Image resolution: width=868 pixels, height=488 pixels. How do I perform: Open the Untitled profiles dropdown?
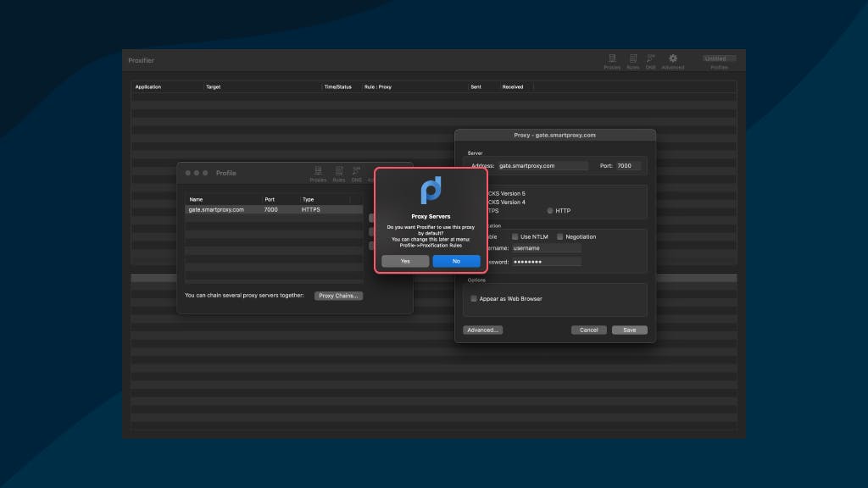(719, 58)
